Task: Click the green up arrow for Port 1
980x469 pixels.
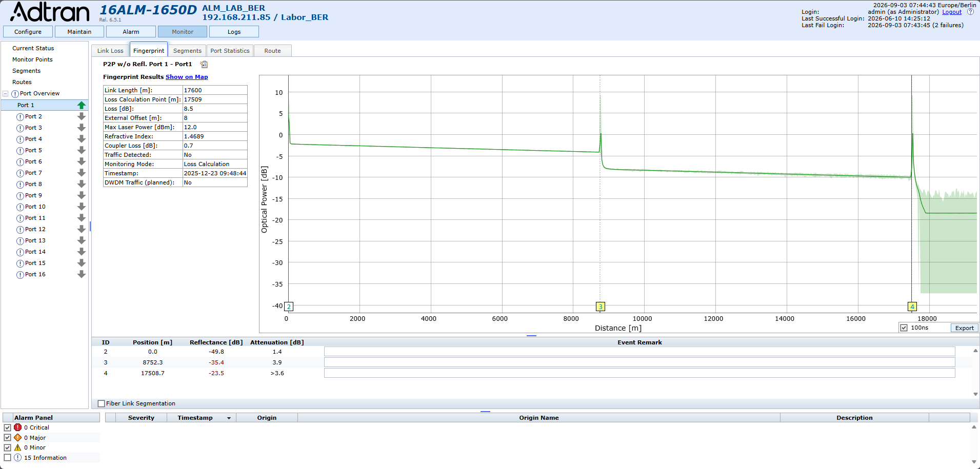Action: coord(82,105)
